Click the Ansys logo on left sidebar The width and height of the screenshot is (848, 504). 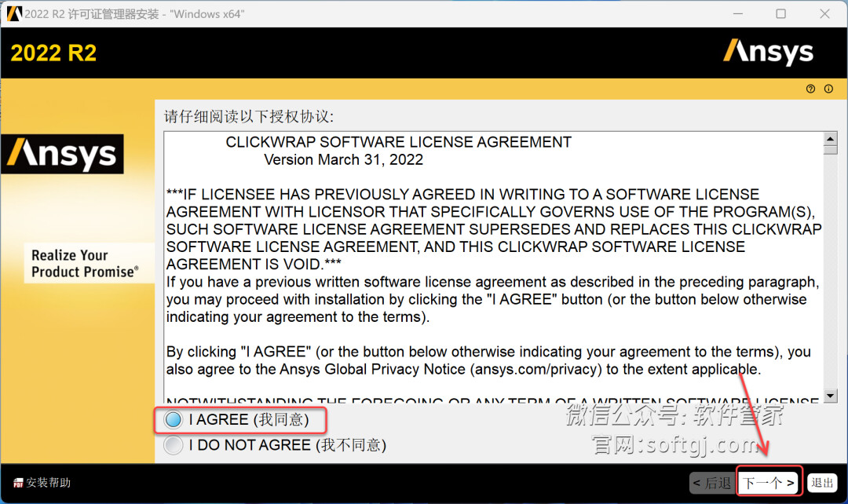[x=62, y=154]
